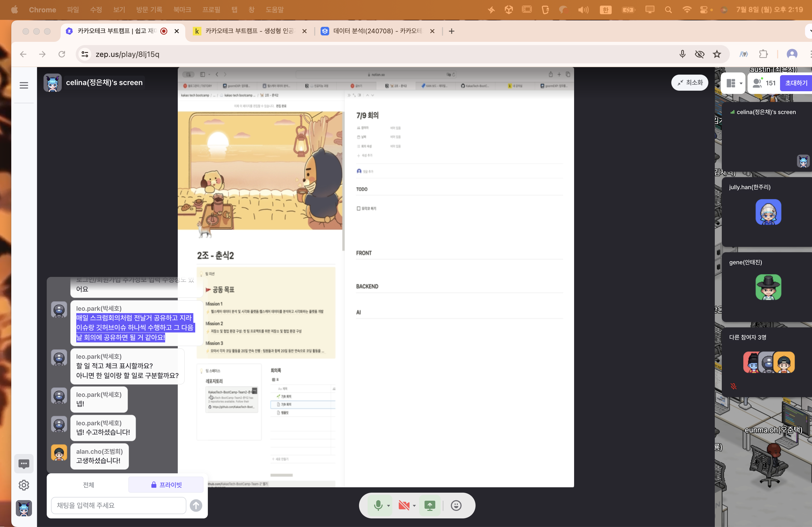Minimize the shared screen with 최소화
Viewport: 812px width, 527px height.
[x=690, y=82]
